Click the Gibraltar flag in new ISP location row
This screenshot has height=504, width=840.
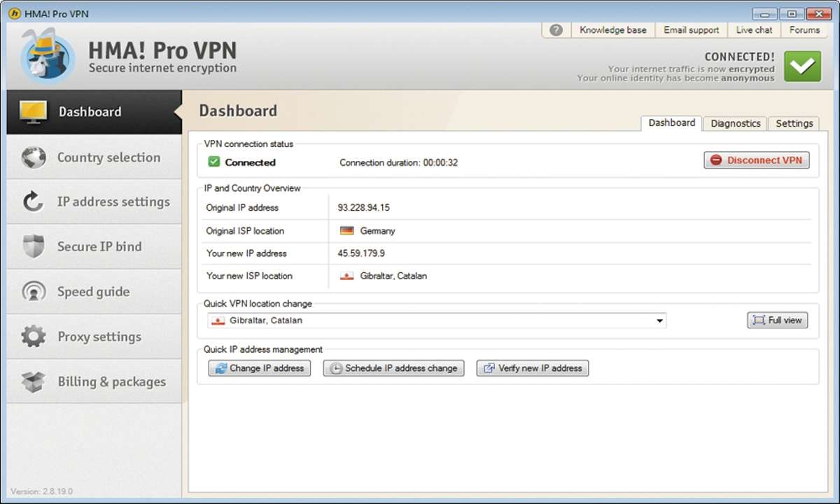point(346,276)
